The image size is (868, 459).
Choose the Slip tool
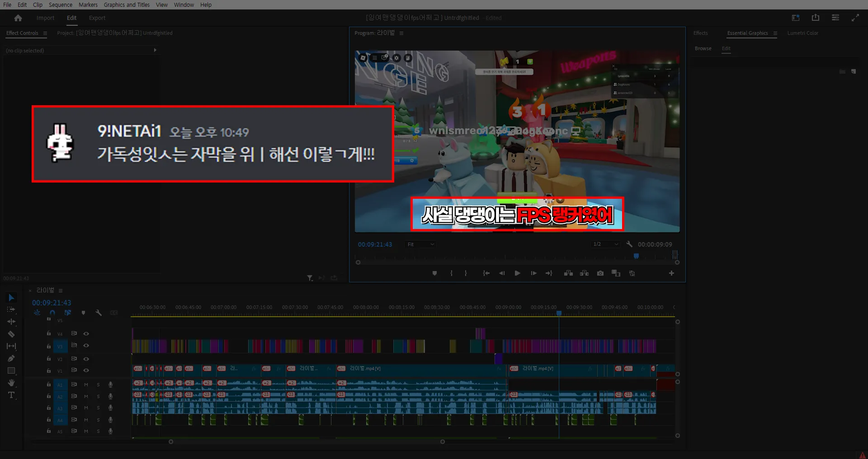(x=11, y=346)
